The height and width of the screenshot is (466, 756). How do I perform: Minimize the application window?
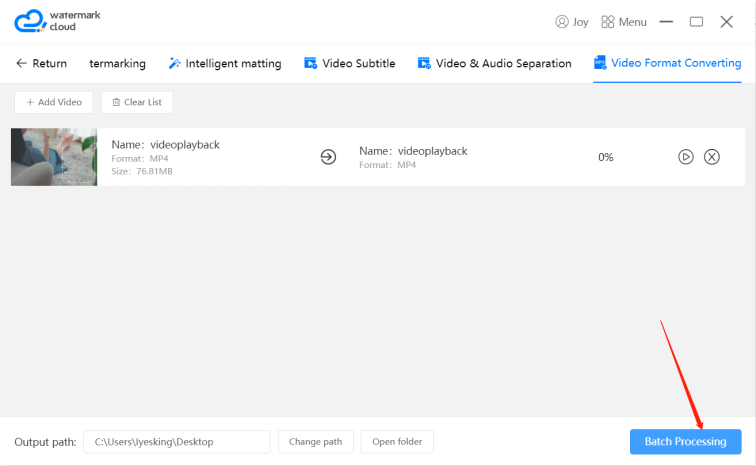(x=666, y=22)
